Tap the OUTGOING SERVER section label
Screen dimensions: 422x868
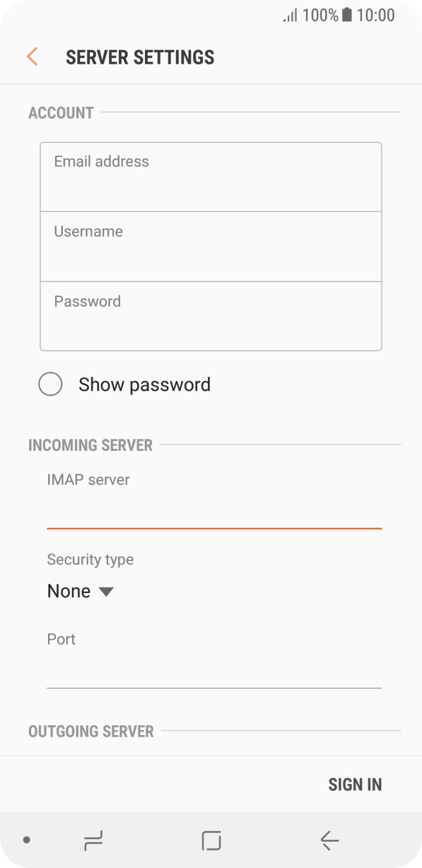(90, 732)
